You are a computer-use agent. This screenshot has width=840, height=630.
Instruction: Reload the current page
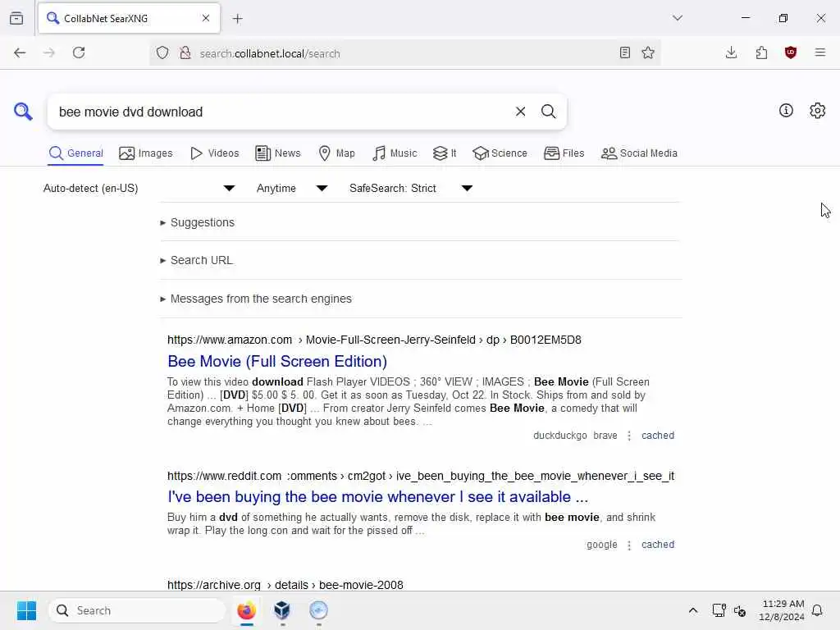click(x=79, y=52)
